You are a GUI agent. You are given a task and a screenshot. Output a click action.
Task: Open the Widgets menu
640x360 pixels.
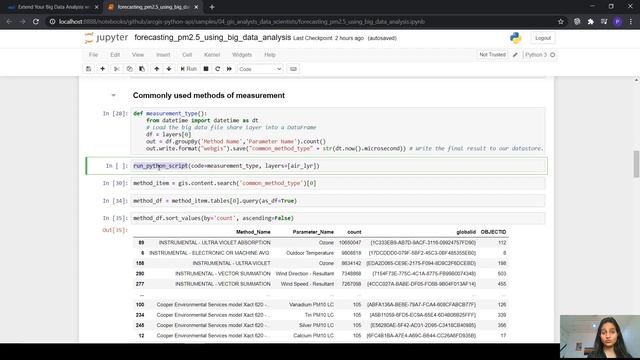[x=242, y=55]
